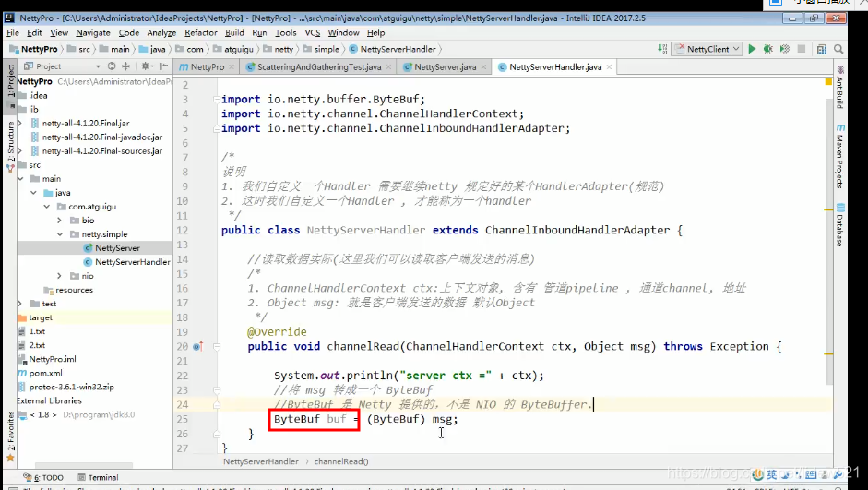Open Project Structure dialog icon
The height and width of the screenshot is (490, 868).
(822, 49)
